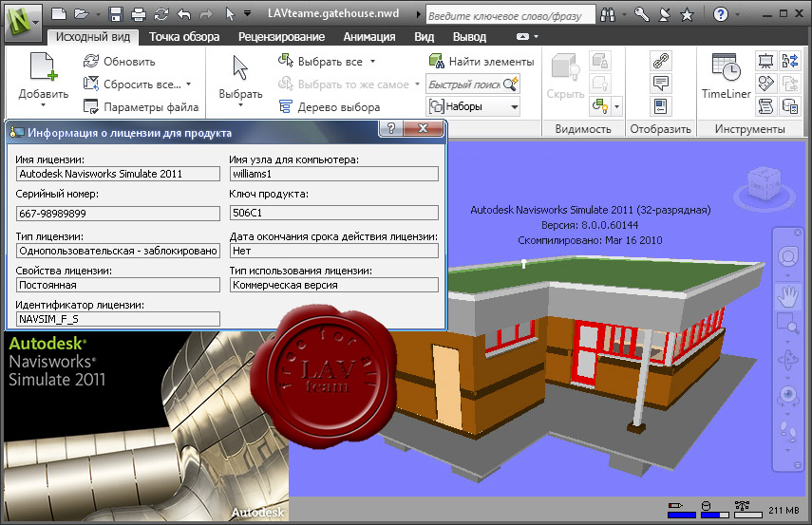Select the steering wheel navigation tool
The width and height of the screenshot is (812, 525).
coord(787,257)
